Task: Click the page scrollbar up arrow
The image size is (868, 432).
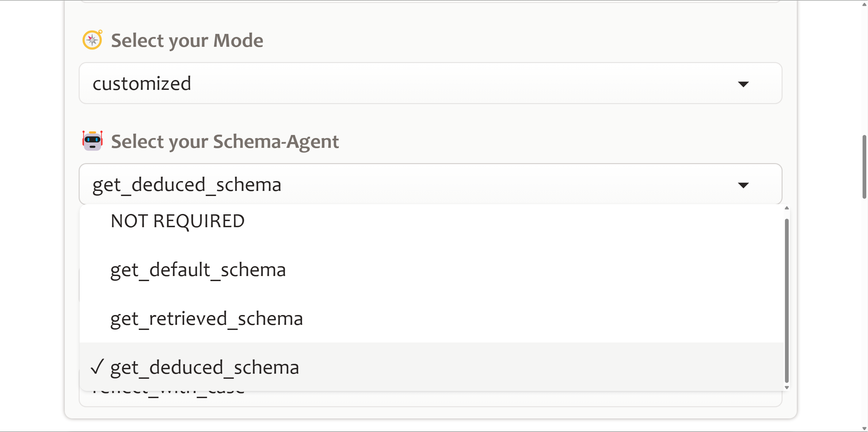Action: [865, 4]
